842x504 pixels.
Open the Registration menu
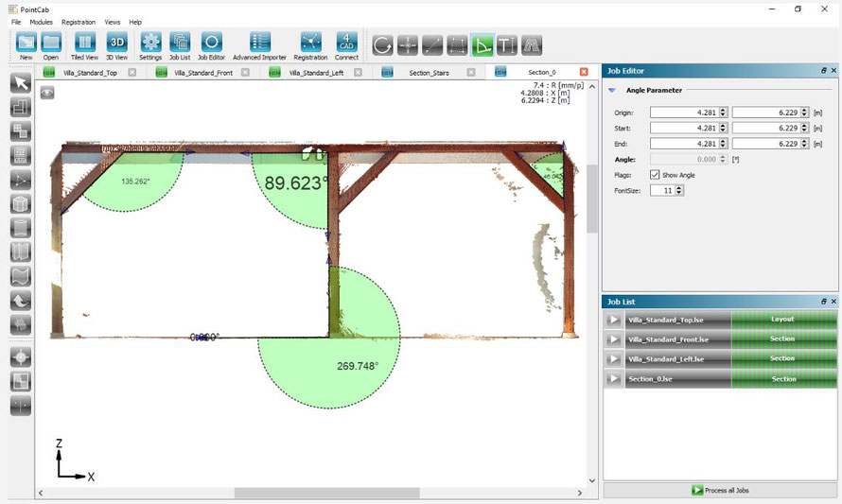(x=79, y=22)
